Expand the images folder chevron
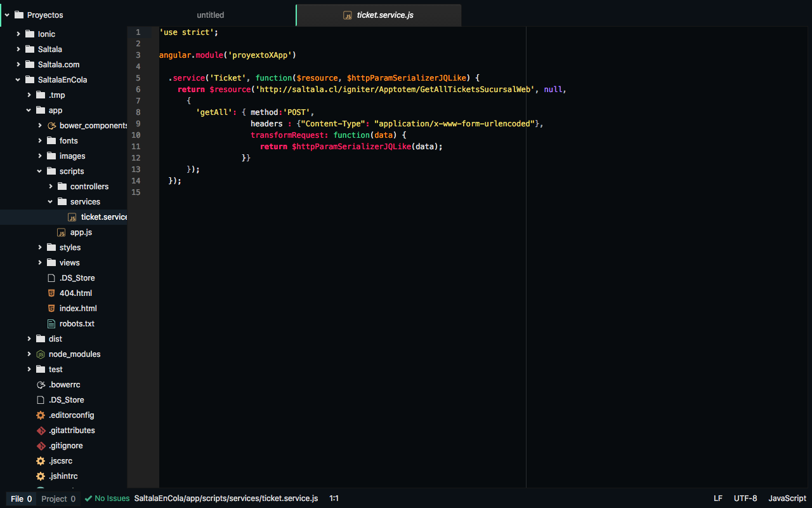Image resolution: width=812 pixels, height=508 pixels. point(39,156)
